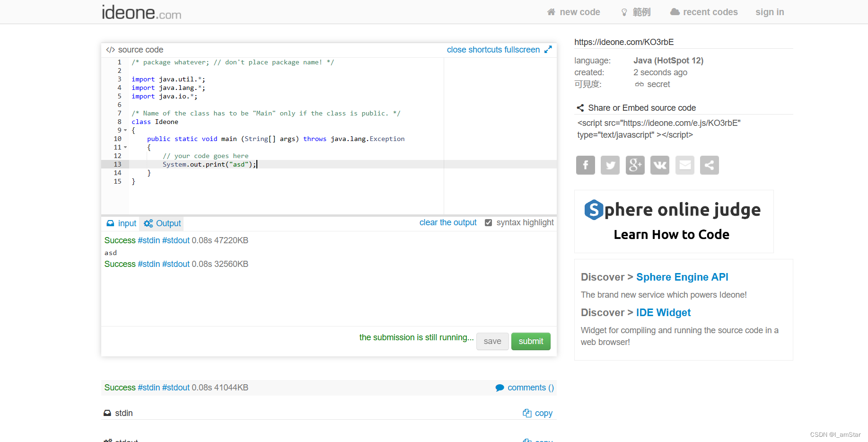
Task: Click the secret visibility label
Action: point(658,84)
